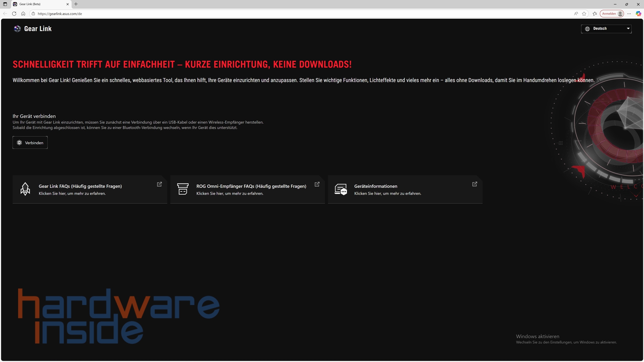Screen dimensions: 644x362
Task: Click the rocket icon beside Gear Link FAQs
Action: (x=25, y=189)
